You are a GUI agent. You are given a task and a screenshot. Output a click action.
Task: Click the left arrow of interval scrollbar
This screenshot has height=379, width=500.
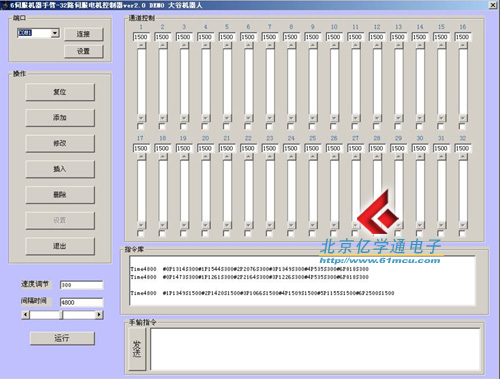pos(26,315)
